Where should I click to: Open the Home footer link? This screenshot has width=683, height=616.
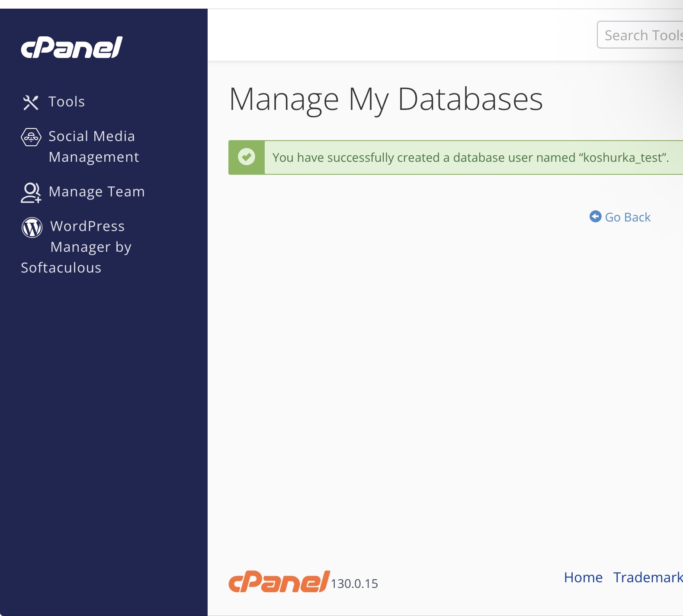coord(583,577)
